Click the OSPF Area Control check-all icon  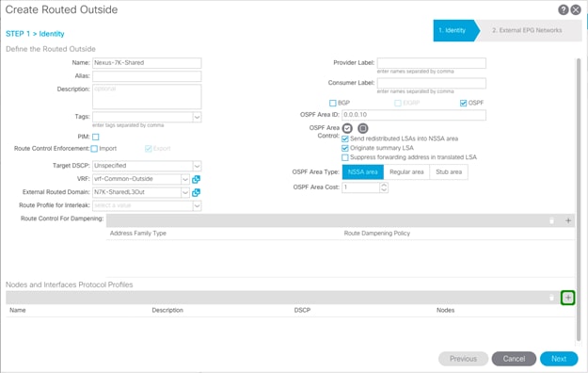click(347, 128)
